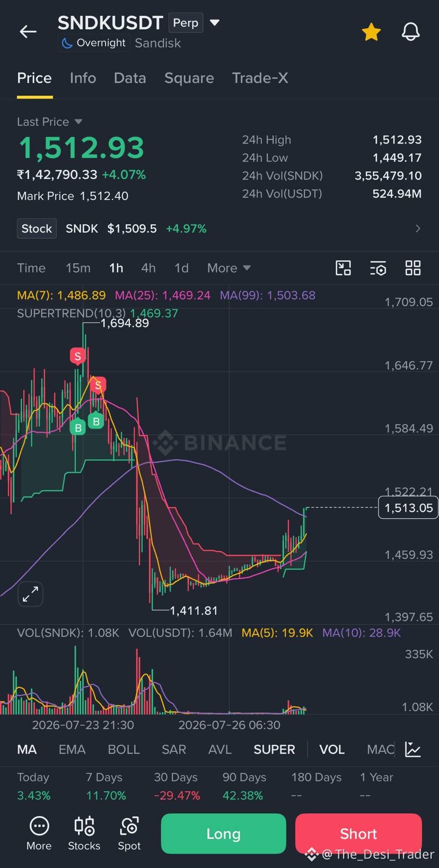Open chart drawing tools icon

click(344, 268)
